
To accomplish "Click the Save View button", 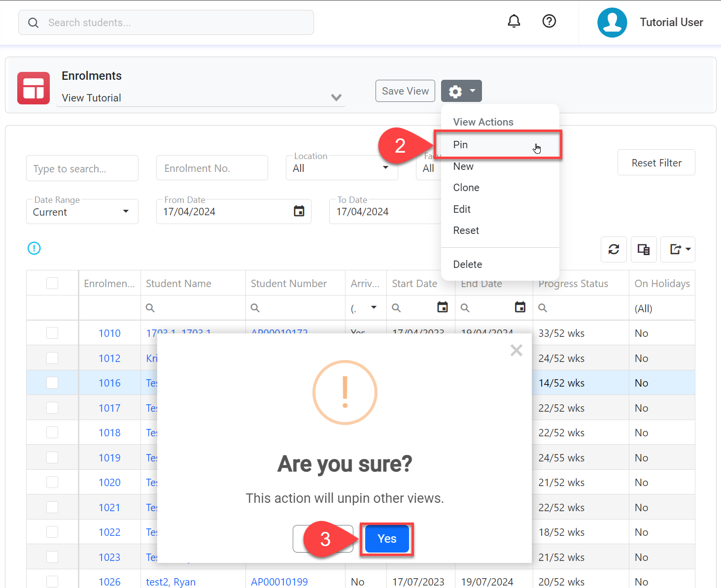I will coord(405,91).
